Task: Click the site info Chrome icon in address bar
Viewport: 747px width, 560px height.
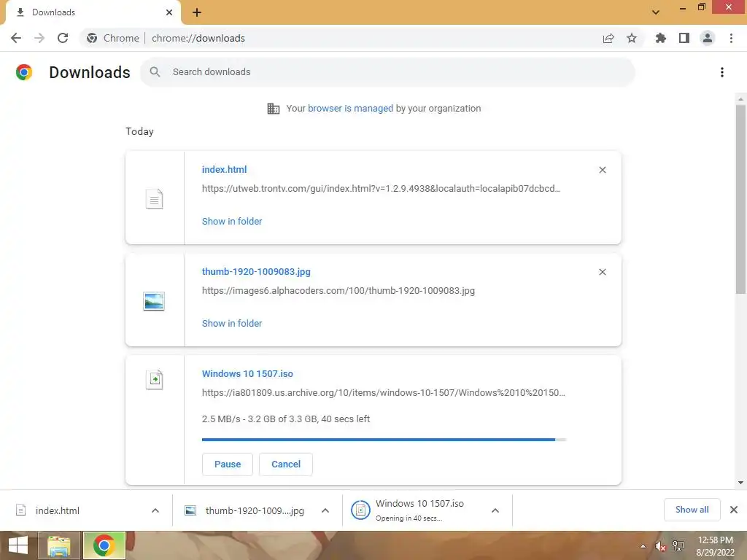Action: pyautogui.click(x=92, y=38)
